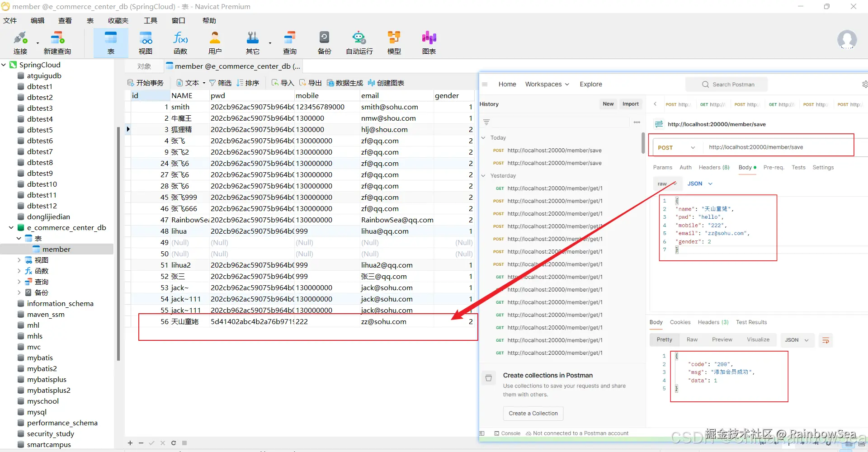
Task: Expand the 备份 (Backups) tree node
Action: pyautogui.click(x=19, y=292)
